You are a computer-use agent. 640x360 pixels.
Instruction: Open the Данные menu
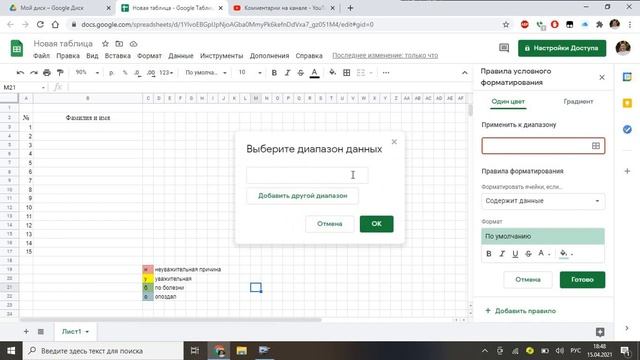pos(180,56)
